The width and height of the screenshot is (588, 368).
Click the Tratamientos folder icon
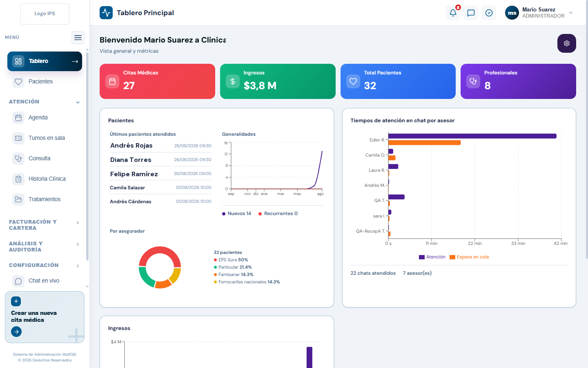point(18,200)
